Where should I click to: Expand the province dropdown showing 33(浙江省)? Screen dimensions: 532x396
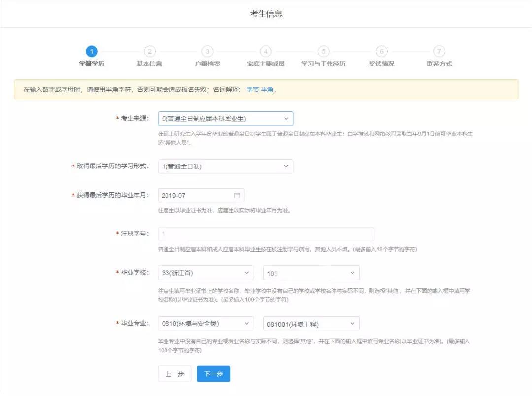[205, 272]
